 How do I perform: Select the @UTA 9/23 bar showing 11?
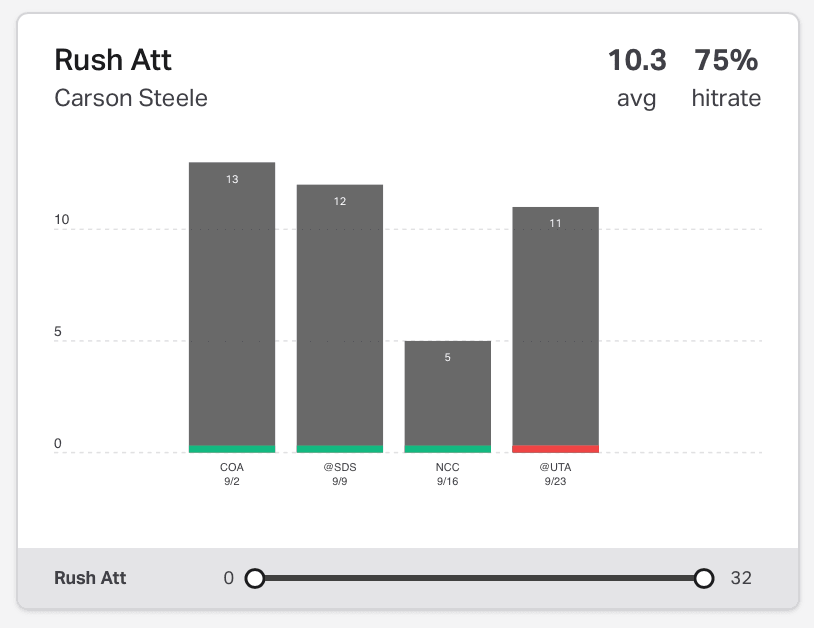click(x=555, y=326)
